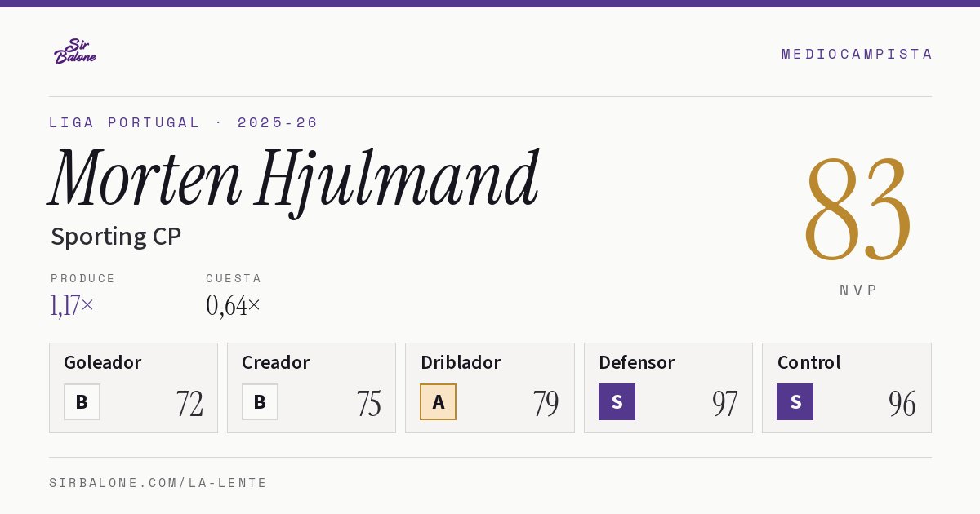Click the large 83 rating number
Screen dimensions: 980x514
[x=858, y=210]
